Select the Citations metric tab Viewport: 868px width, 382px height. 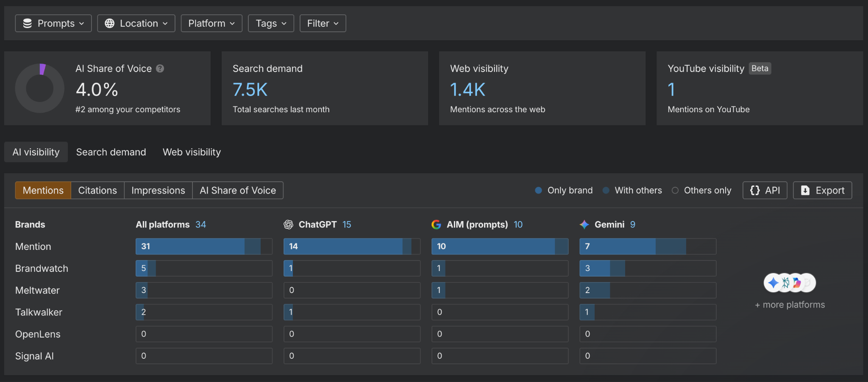(97, 190)
